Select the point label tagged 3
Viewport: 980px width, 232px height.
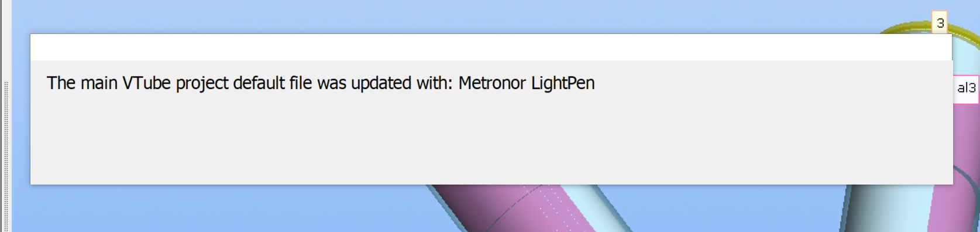pyautogui.click(x=940, y=23)
